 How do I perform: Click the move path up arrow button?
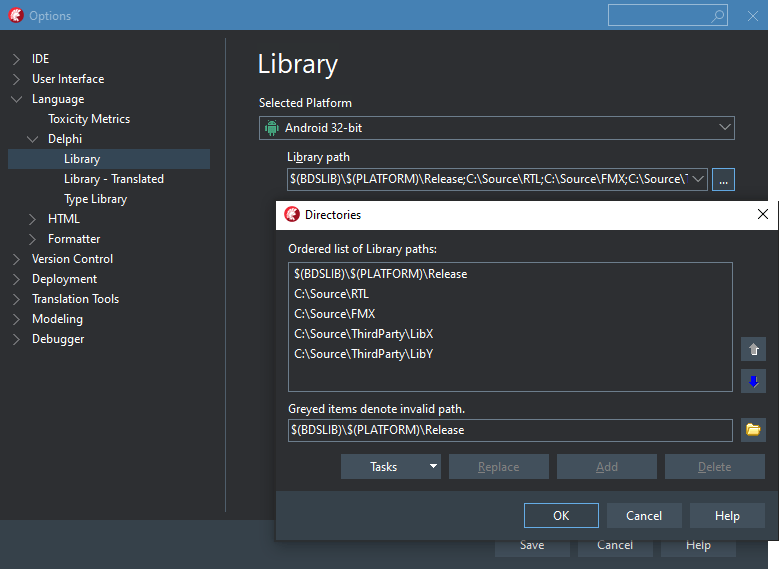pyautogui.click(x=754, y=349)
